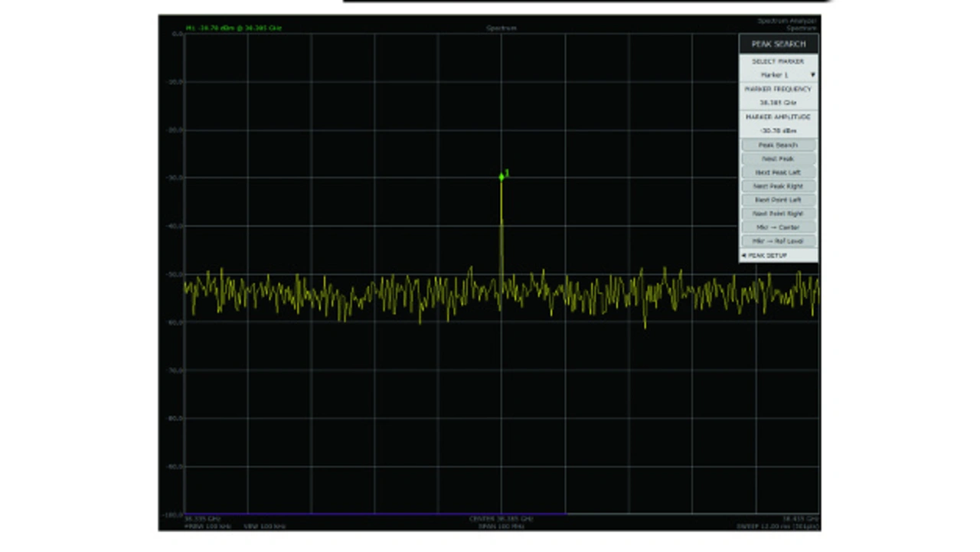Click the VBW readout at bottom left
Image resolution: width=980 pixels, height=552 pixels.
pos(265,527)
